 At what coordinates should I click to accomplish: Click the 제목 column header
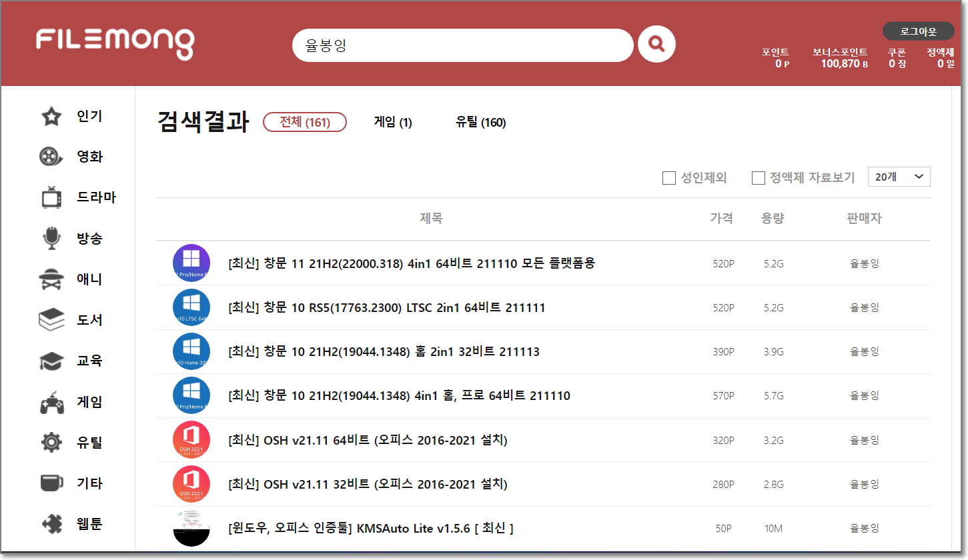431,218
